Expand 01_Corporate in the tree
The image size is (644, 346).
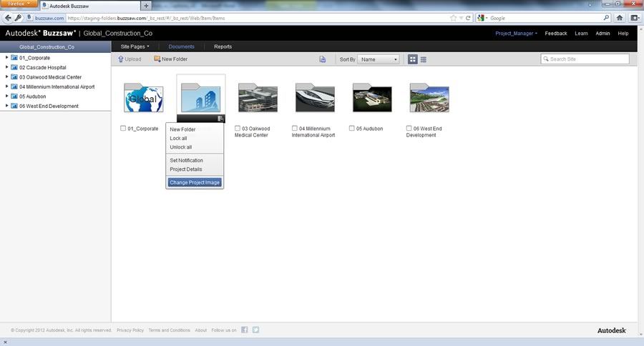tap(6, 57)
